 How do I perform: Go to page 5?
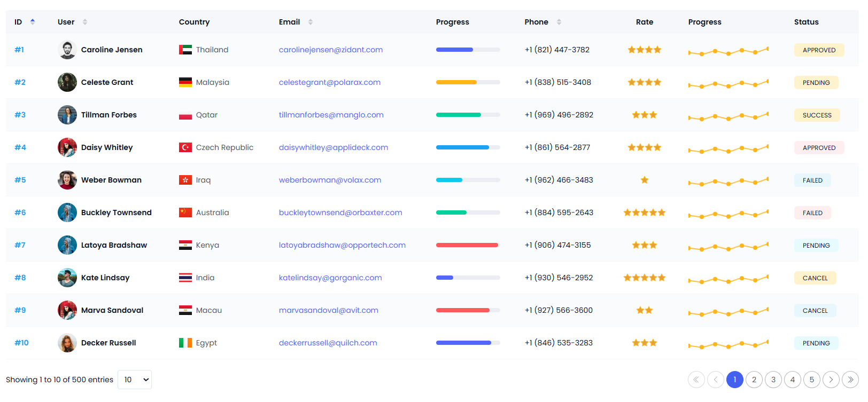[x=812, y=380]
